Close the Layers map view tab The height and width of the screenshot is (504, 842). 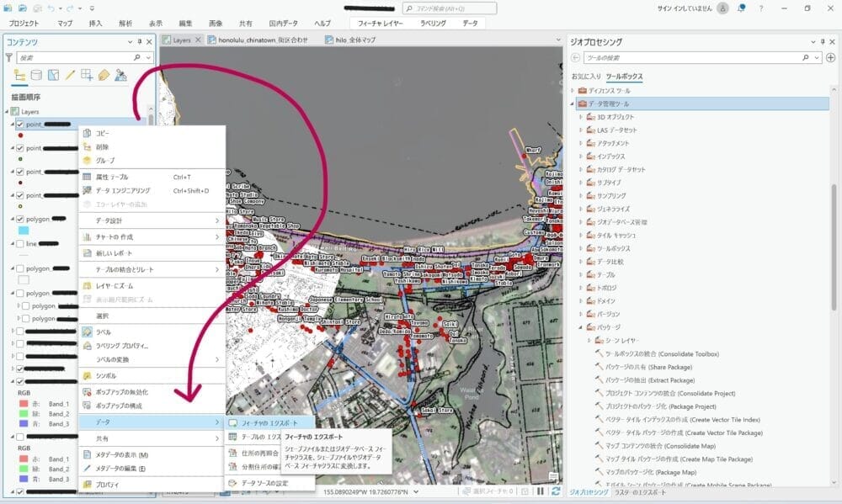click(198, 40)
